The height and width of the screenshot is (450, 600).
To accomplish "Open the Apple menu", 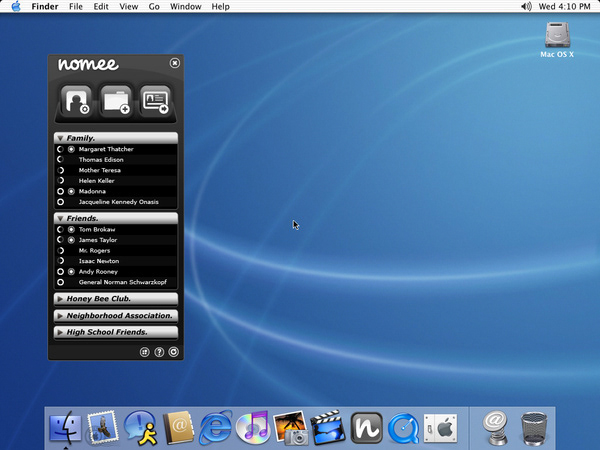I will [16, 7].
